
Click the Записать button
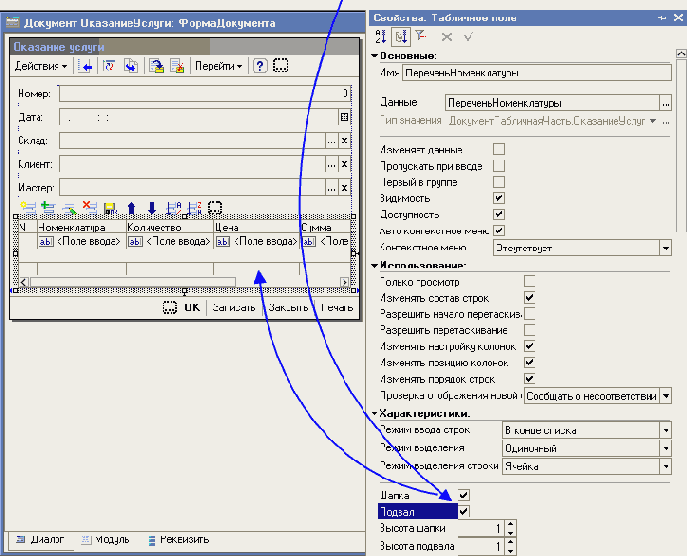coord(234,308)
